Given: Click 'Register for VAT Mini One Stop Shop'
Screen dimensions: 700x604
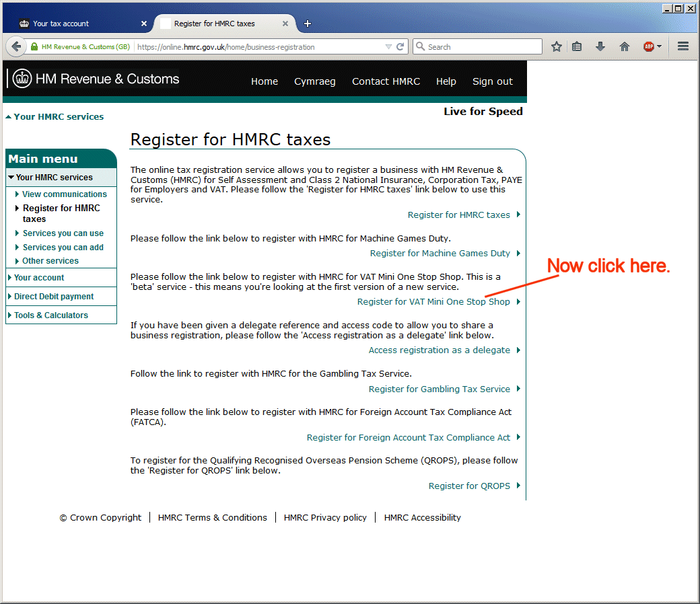Looking at the screenshot, I should click(x=433, y=301).
